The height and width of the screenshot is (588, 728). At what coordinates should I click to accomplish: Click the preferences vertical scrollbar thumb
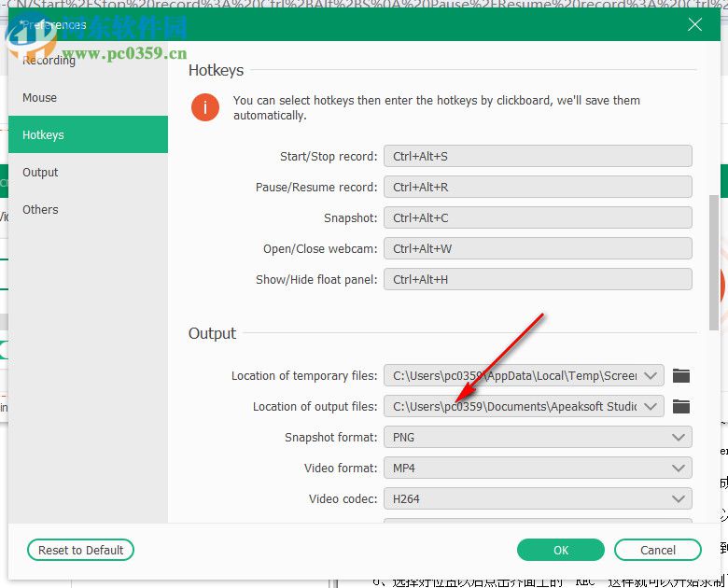coord(714,262)
